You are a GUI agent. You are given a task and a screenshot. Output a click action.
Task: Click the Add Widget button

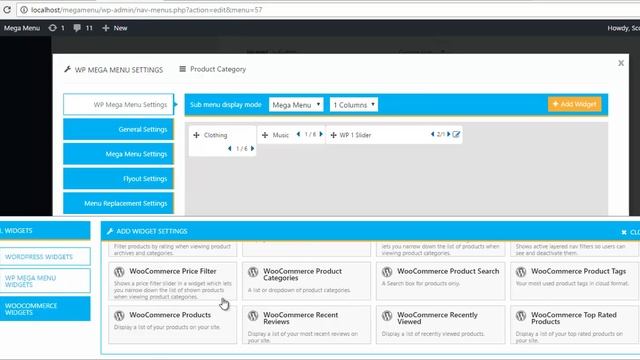(x=574, y=104)
